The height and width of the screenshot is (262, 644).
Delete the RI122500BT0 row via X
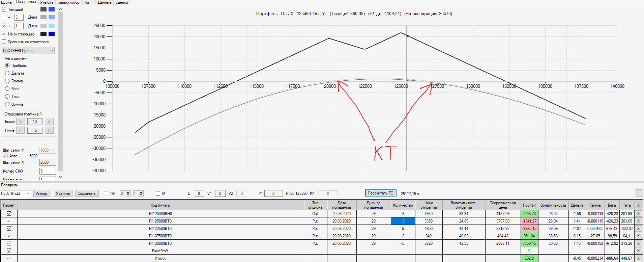tap(638, 228)
